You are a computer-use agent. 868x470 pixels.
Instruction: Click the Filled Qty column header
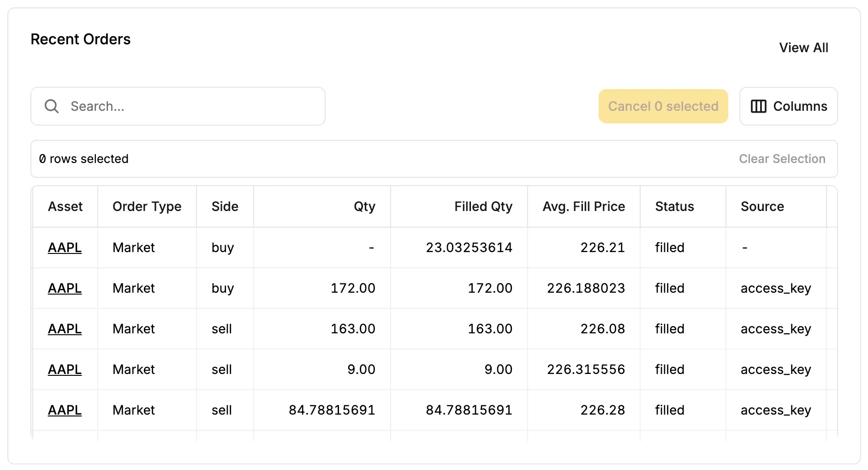(483, 206)
